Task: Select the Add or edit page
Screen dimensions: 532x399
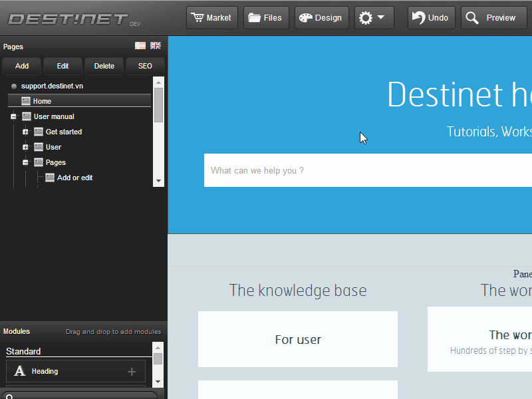Action: click(x=74, y=178)
